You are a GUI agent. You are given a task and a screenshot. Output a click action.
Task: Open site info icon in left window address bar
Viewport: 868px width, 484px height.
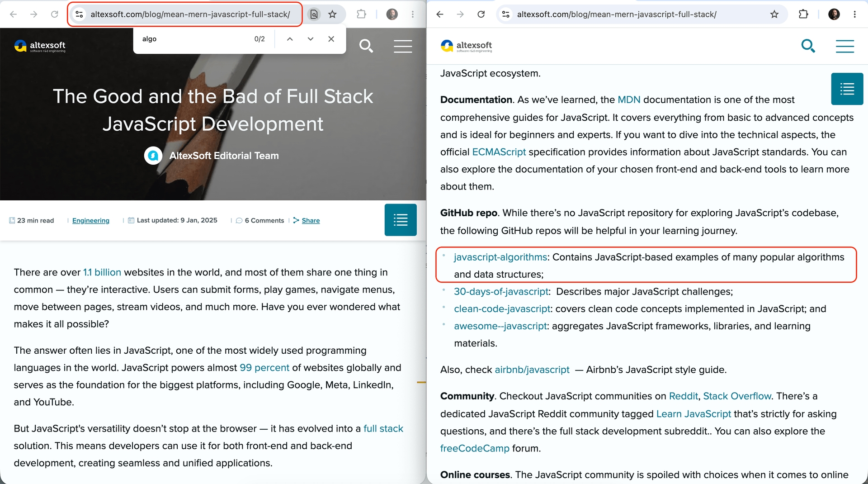coord(79,14)
